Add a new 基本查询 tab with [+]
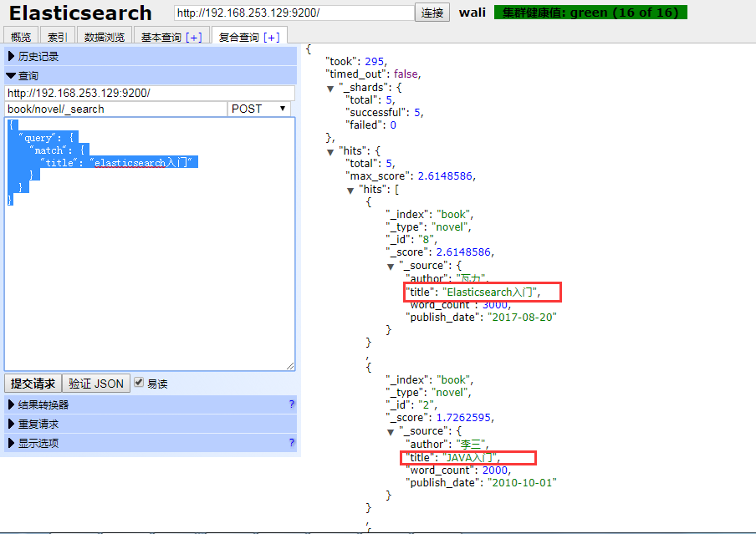 click(x=194, y=37)
